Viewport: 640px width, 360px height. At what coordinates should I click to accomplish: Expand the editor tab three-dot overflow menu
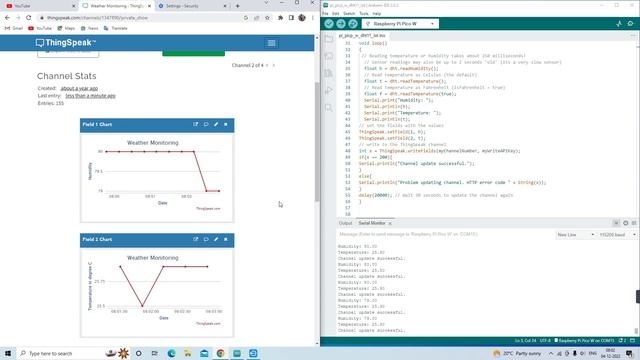point(633,36)
